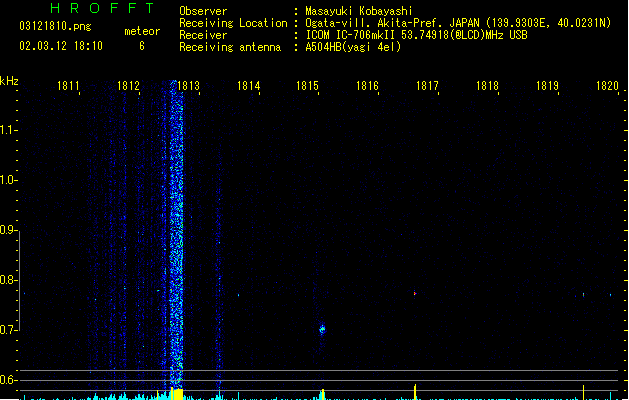Click the date stamp 02.03.12 18:10

click(61, 46)
